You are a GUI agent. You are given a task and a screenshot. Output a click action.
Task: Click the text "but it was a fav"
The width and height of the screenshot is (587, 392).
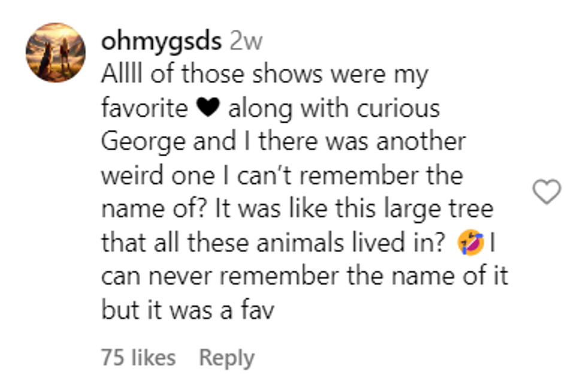click(x=187, y=311)
